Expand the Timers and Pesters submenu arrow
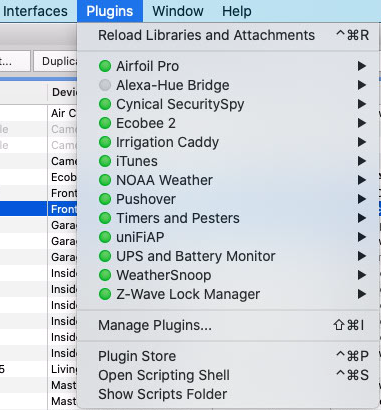This screenshot has width=381, height=410. point(362,218)
